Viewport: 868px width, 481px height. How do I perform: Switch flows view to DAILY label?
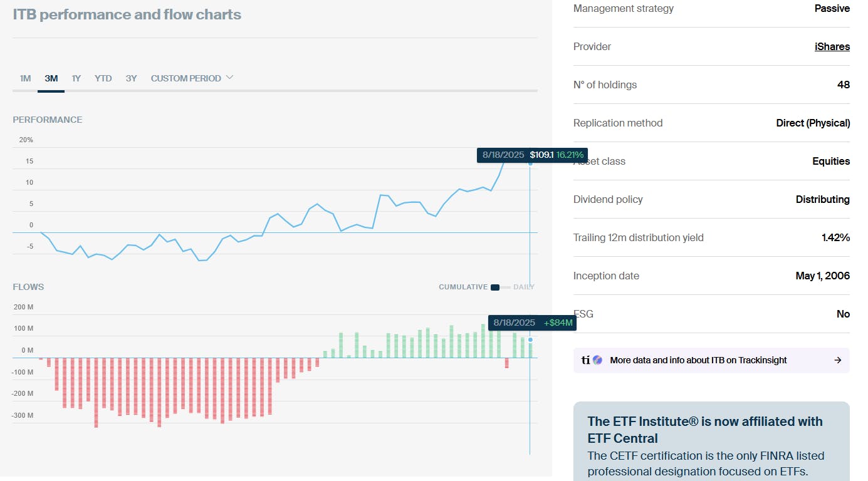pyautogui.click(x=524, y=287)
